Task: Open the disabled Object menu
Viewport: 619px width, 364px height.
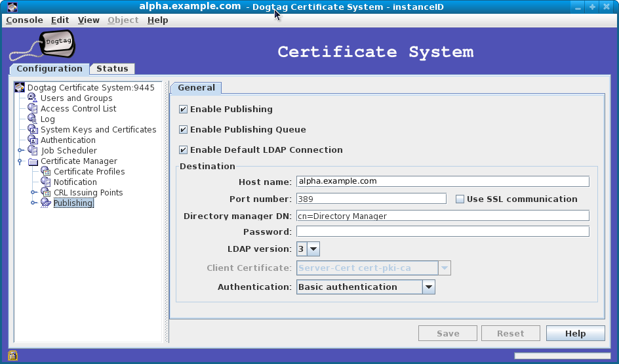Action: (x=123, y=20)
